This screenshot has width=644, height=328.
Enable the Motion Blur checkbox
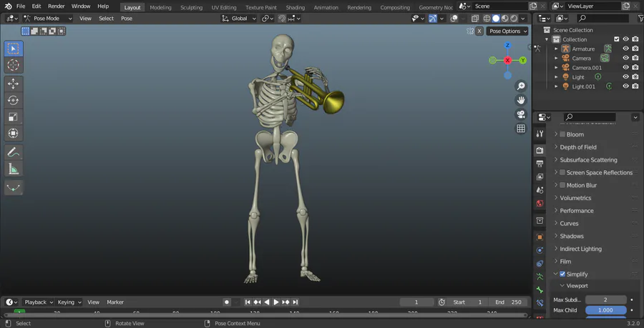coord(562,185)
